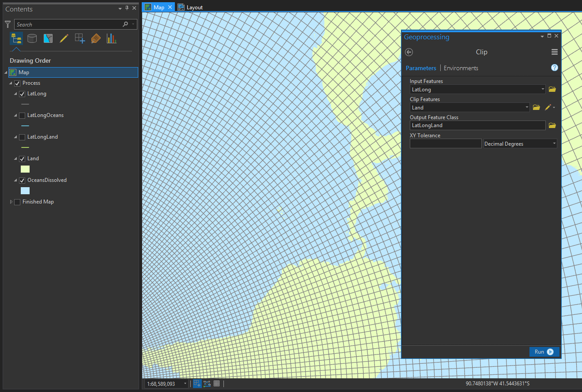Click the Contents Search field
The width and height of the screenshot is (582, 392).
68,24
